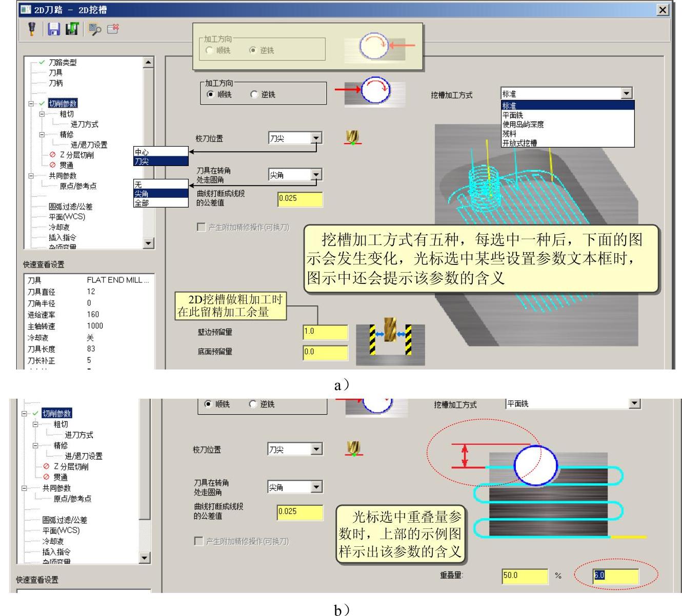Open the dropdown showing 平面铣
Image resolution: width=682 pixels, height=616 pixels.
click(634, 404)
